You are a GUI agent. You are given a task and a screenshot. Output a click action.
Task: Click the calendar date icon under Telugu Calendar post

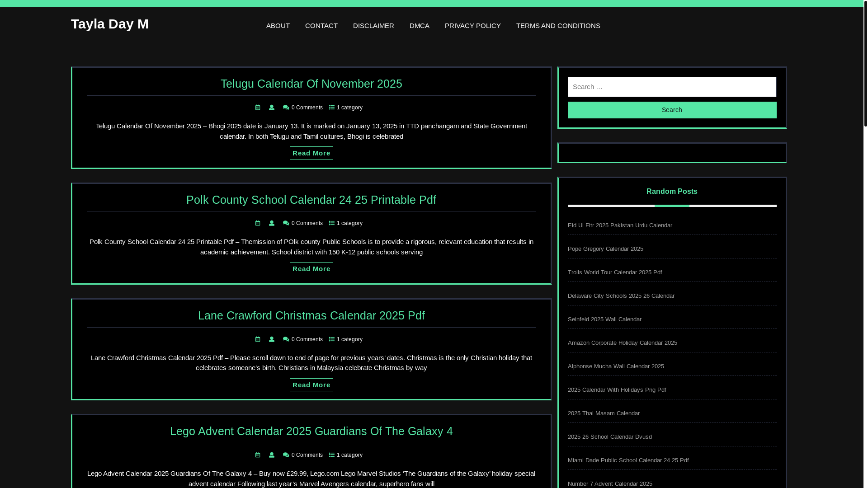[258, 108]
